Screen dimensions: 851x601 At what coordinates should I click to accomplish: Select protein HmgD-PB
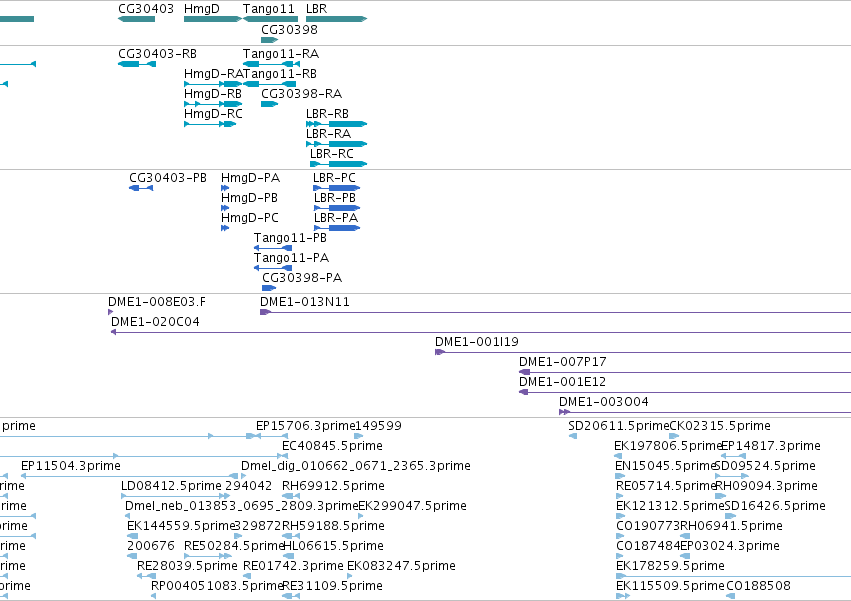[x=249, y=198]
